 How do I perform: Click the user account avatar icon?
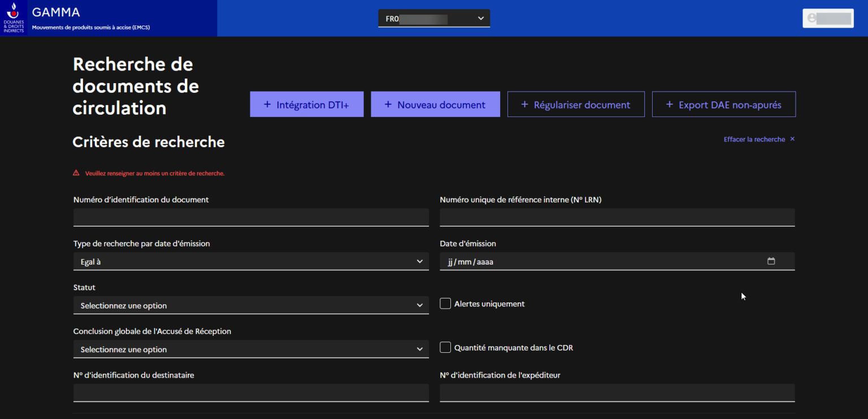[812, 18]
